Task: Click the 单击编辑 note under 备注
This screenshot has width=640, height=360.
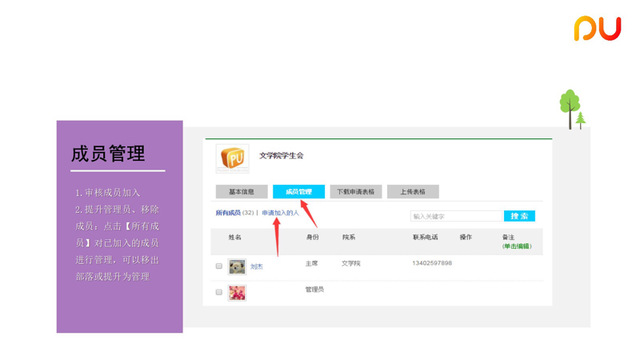Action: (517, 246)
